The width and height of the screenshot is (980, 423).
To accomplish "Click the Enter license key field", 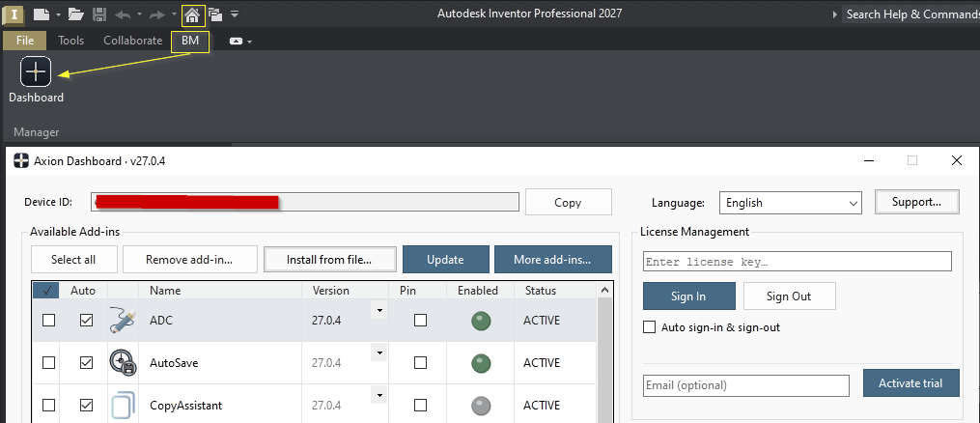I will pos(797,261).
